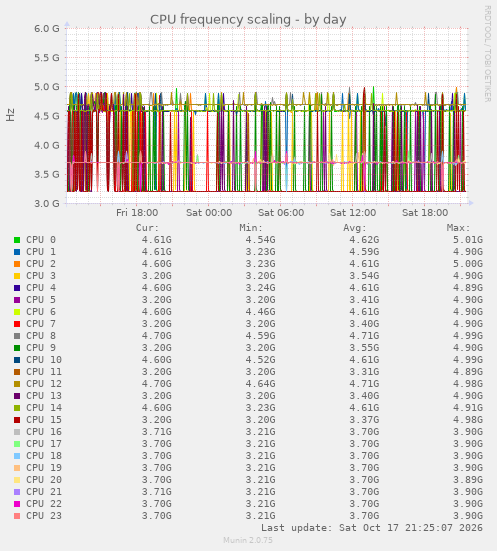Image resolution: width=497 pixels, height=551 pixels.
Task: Click CPU 14 max value 4.91G
Action: 468,408
